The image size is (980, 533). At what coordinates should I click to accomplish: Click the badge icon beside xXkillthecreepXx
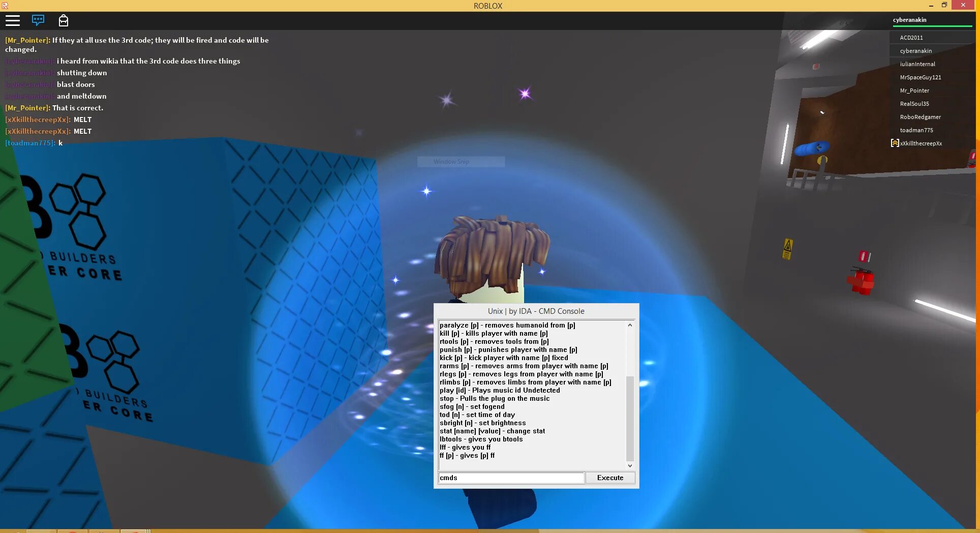coord(895,143)
